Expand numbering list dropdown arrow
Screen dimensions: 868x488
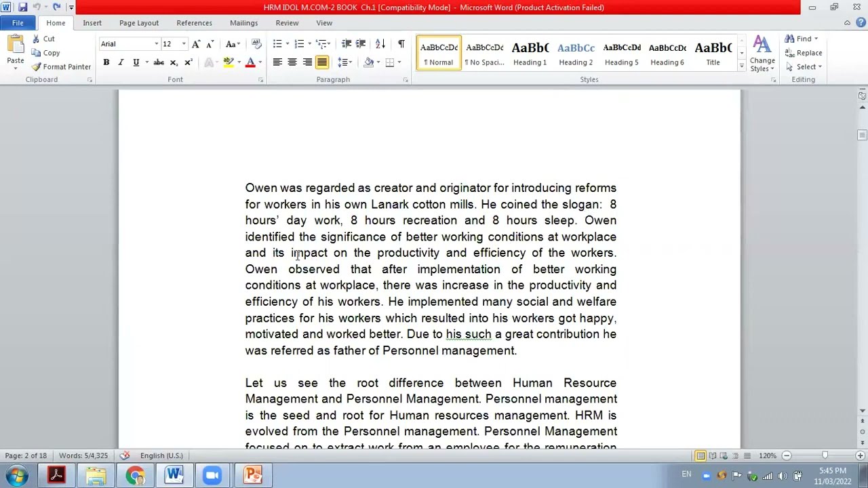click(x=309, y=44)
